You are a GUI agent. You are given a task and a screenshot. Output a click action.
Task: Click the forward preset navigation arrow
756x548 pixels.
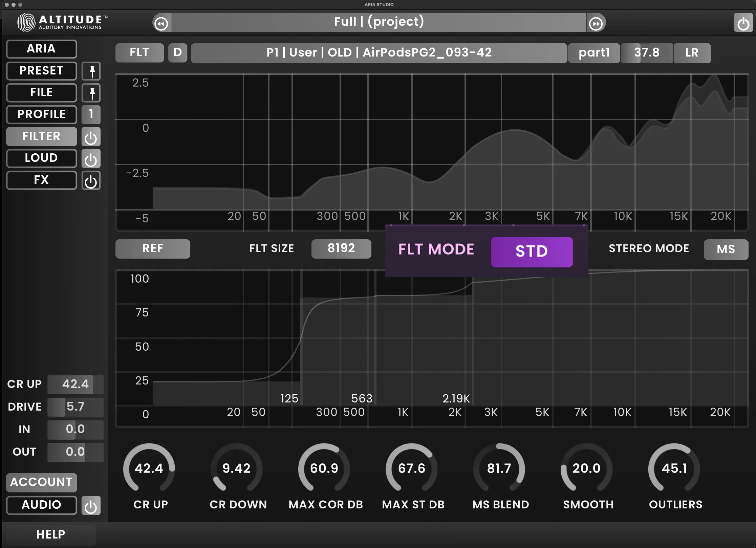pyautogui.click(x=596, y=23)
